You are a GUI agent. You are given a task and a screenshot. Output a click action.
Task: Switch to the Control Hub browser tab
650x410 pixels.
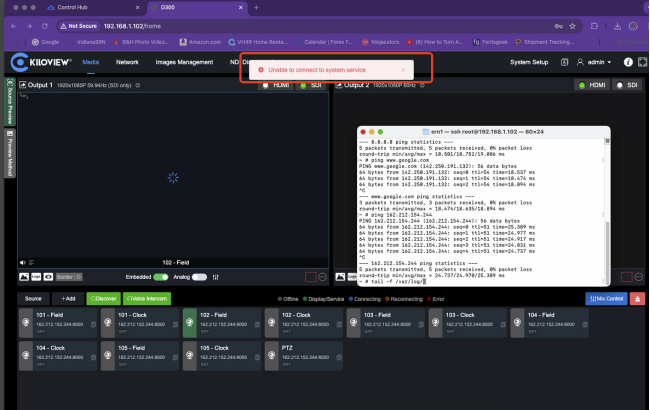(73, 7)
